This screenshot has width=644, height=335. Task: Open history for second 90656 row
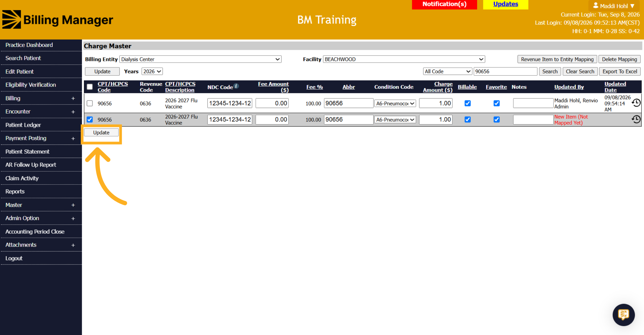[636, 119]
